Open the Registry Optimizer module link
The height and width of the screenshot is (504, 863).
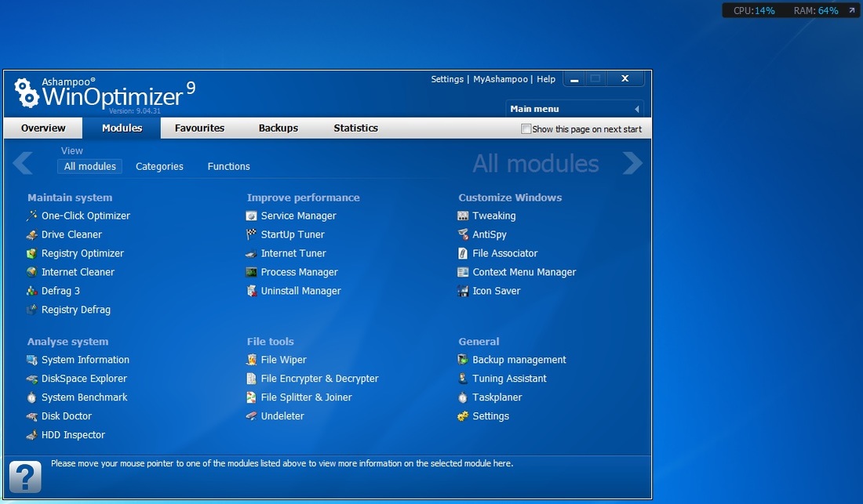pyautogui.click(x=82, y=253)
